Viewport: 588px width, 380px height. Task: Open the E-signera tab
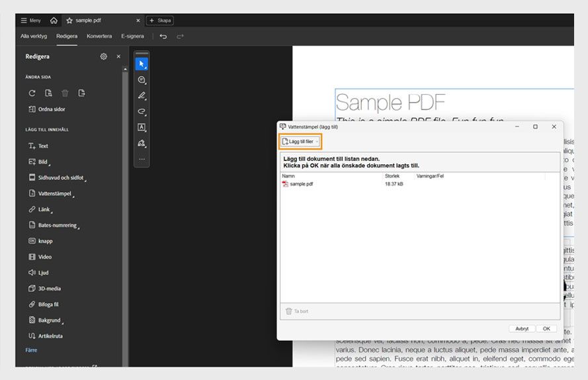click(132, 36)
